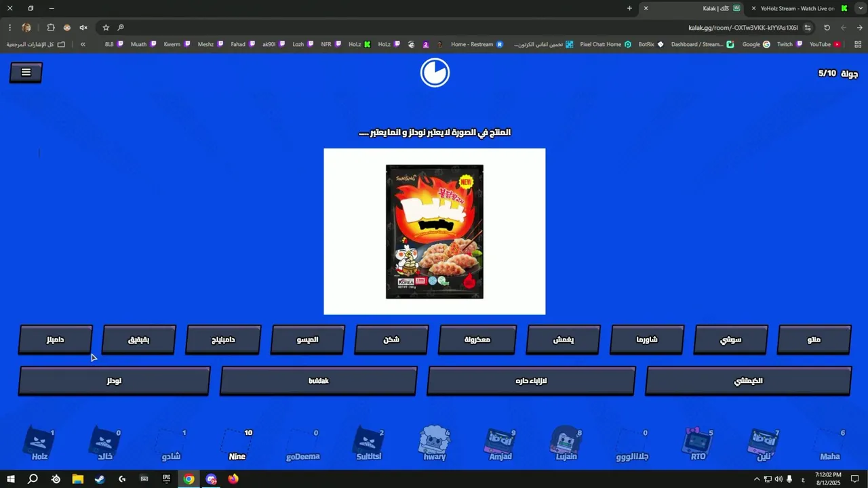Click Amjad player avatar

(x=500, y=443)
